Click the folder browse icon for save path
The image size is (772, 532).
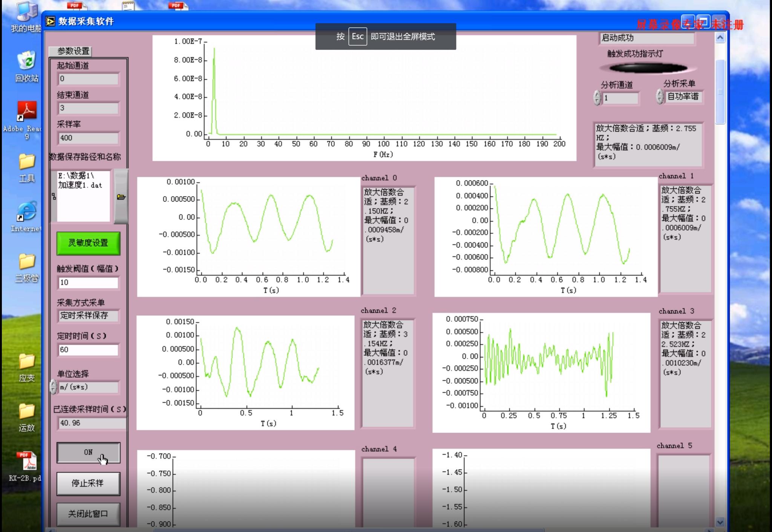[x=121, y=197]
